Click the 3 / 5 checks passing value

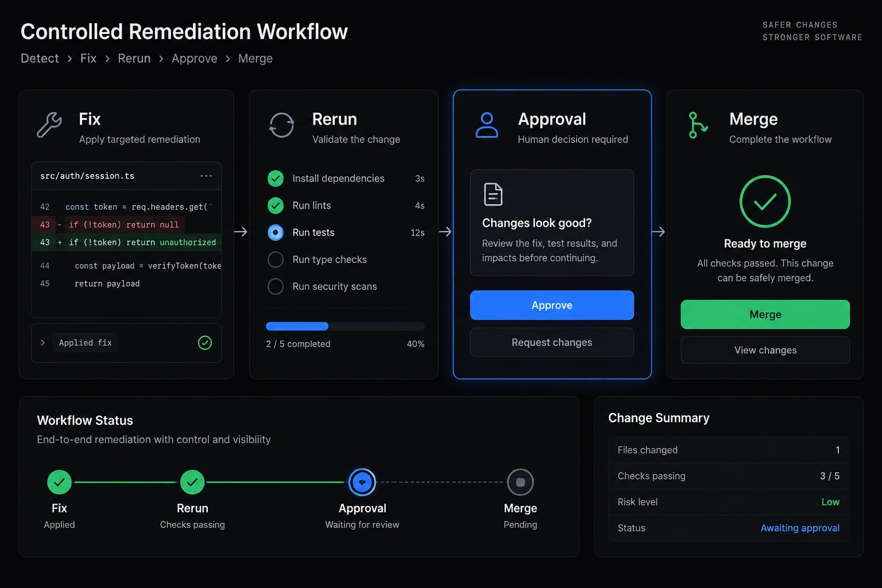pyautogui.click(x=830, y=476)
